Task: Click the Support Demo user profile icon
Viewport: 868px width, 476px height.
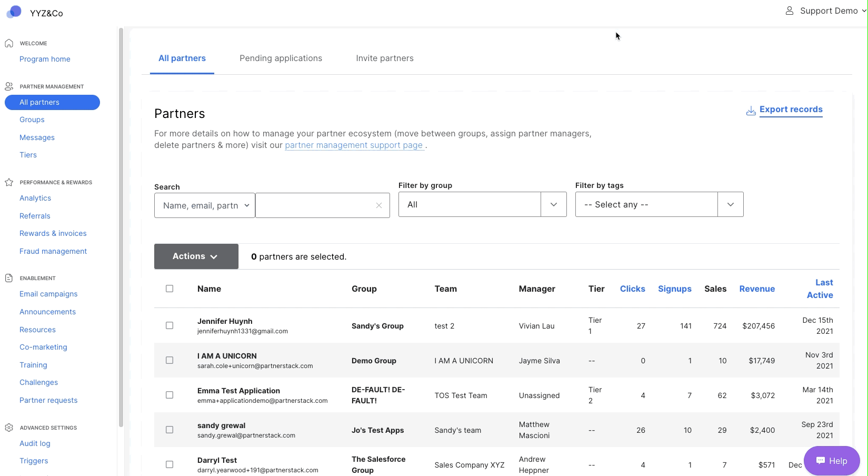Action: 789,11
